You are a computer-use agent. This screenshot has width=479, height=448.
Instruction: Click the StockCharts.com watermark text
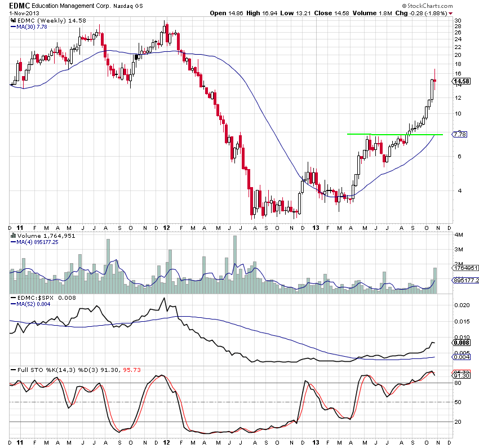(x=429, y=6)
